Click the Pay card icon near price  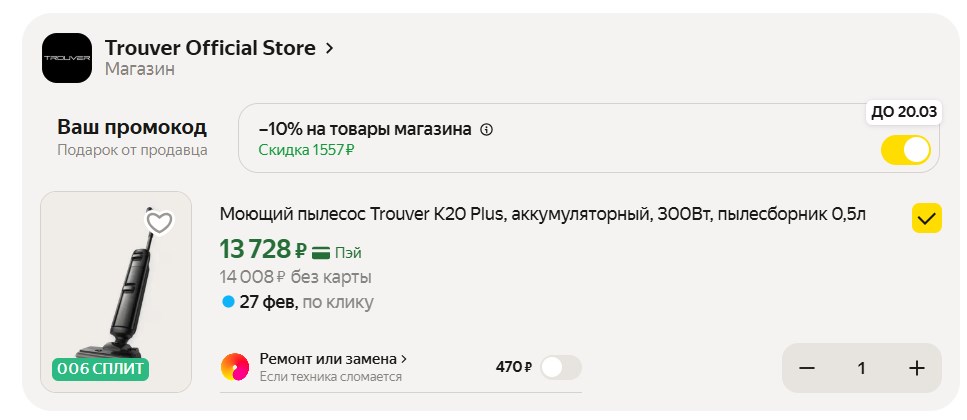(322, 251)
